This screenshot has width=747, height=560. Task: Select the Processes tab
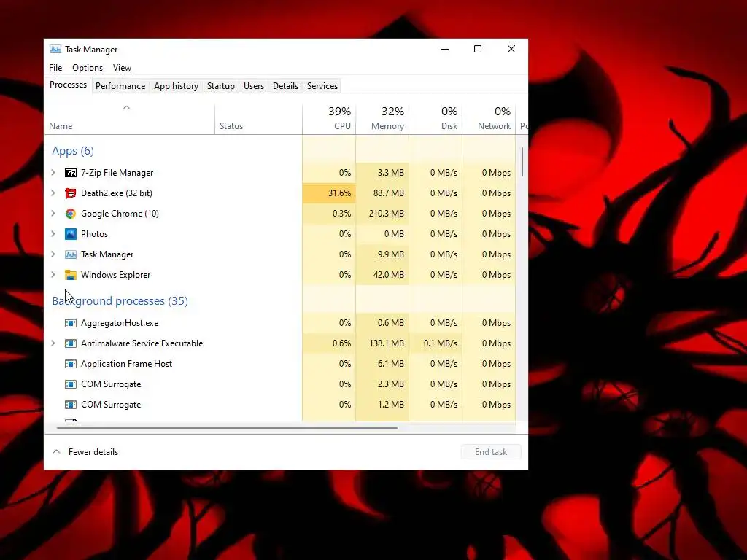click(68, 85)
